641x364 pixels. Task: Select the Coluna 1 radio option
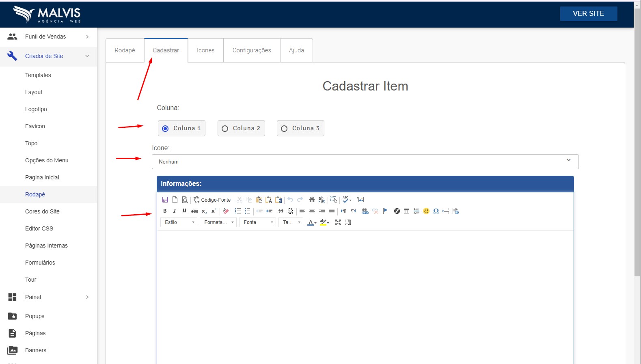181,128
